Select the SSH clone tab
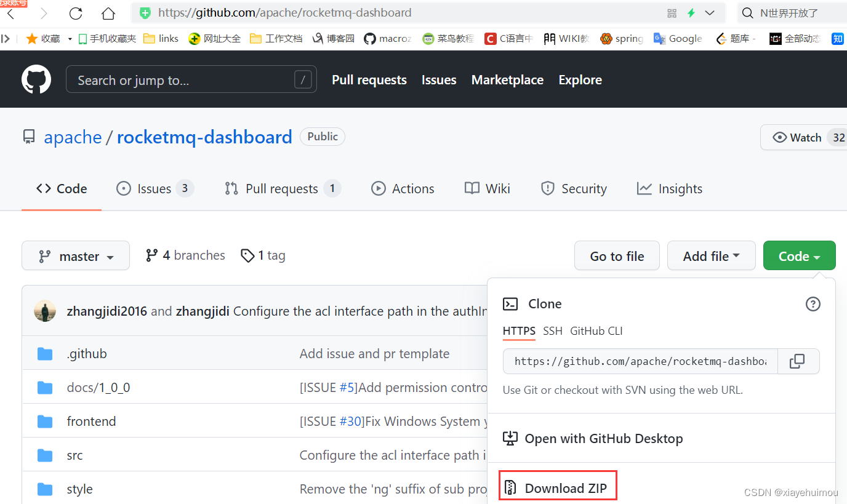Screen dimensions: 847x504 pyautogui.click(x=553, y=331)
